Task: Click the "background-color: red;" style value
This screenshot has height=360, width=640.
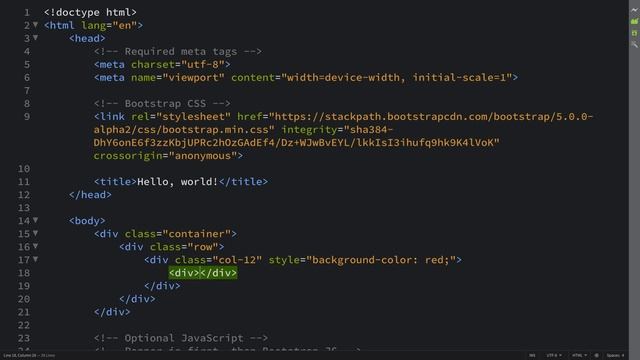Action: [x=381, y=260]
